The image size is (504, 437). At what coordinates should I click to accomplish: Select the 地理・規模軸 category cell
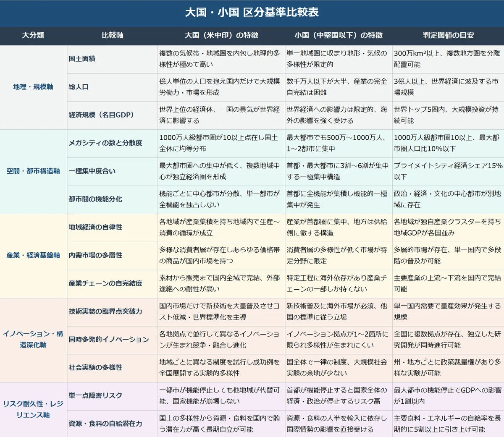coord(33,87)
